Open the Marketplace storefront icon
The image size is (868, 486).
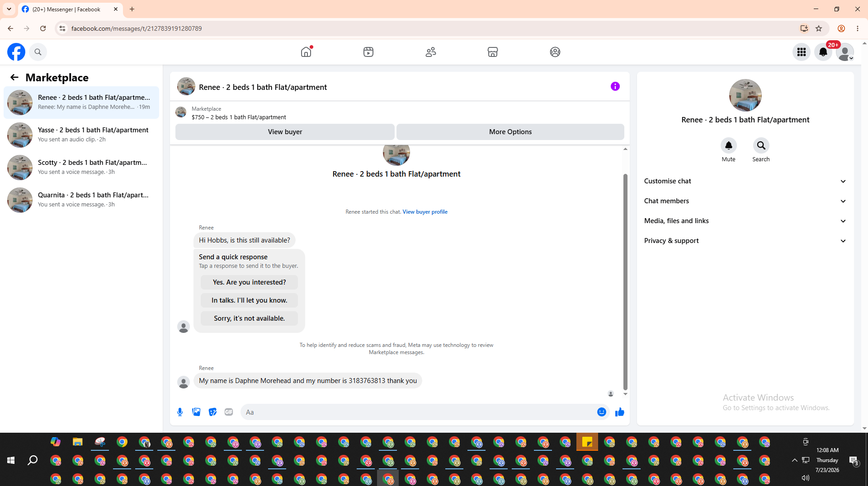click(x=493, y=52)
